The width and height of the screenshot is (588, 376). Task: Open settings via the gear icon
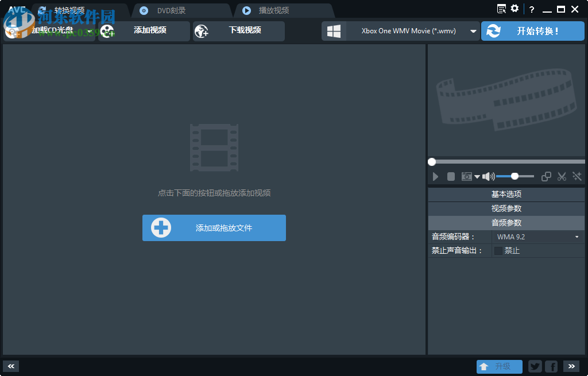pyautogui.click(x=514, y=9)
